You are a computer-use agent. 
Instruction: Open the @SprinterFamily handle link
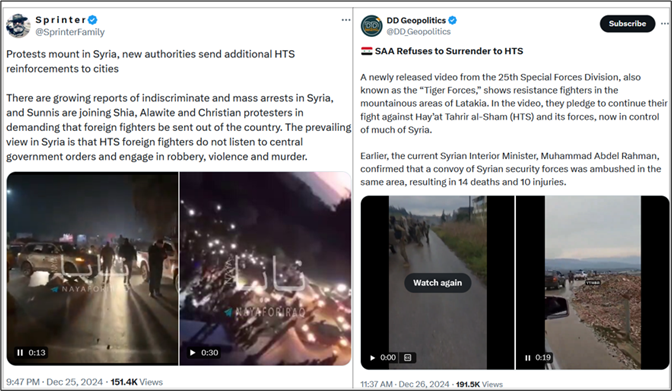tap(70, 32)
